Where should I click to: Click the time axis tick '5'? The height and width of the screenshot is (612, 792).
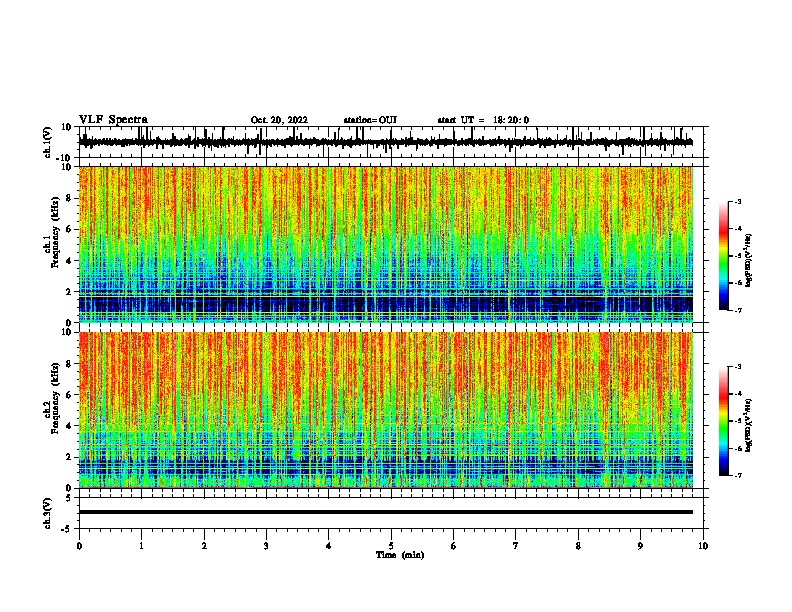click(x=391, y=546)
